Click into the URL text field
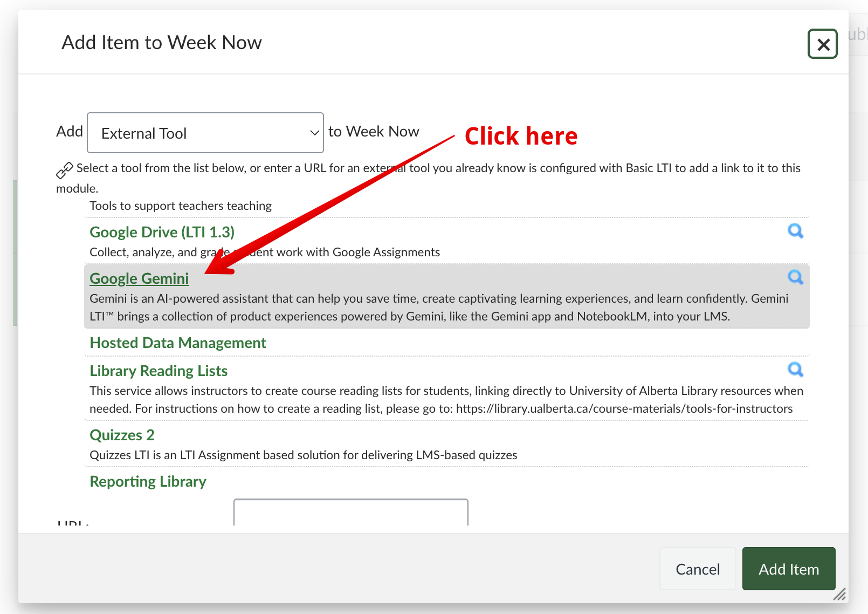This screenshot has height=614, width=868. point(350,513)
